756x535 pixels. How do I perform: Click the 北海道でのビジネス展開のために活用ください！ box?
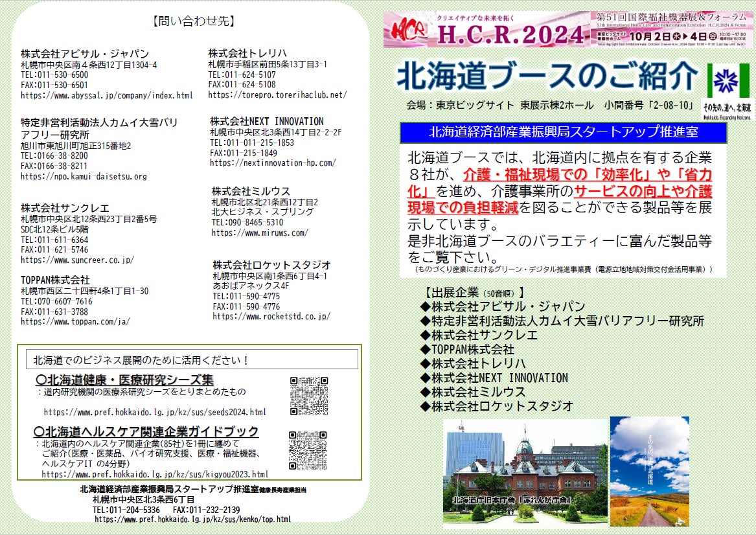coord(192,359)
